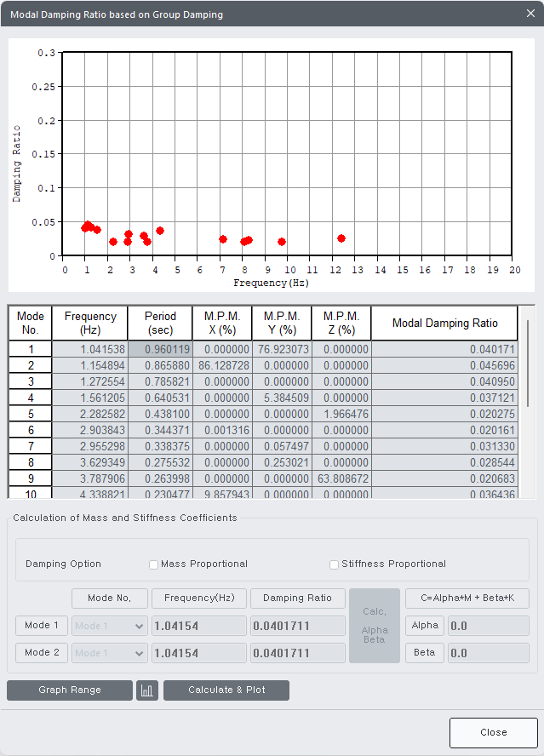Click the plotted point near 7 Hz
544x756 pixels.
[223, 239]
